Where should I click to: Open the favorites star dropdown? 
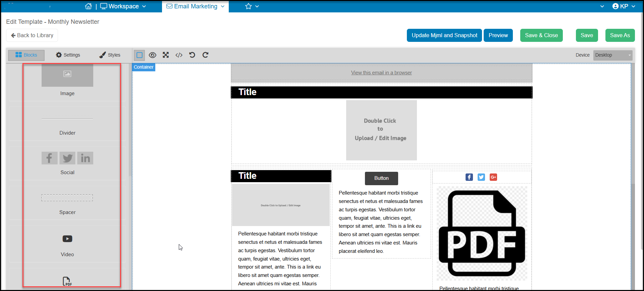tap(252, 6)
